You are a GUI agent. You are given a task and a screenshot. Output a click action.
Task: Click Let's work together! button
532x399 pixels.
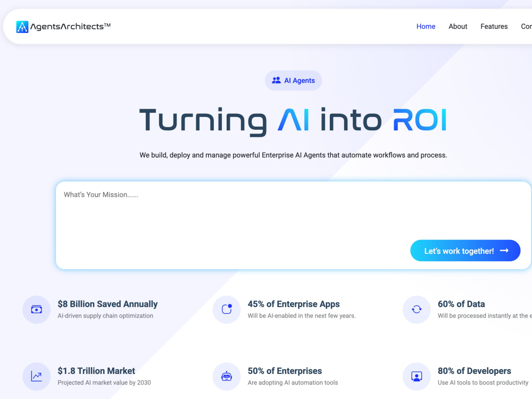[465, 251]
